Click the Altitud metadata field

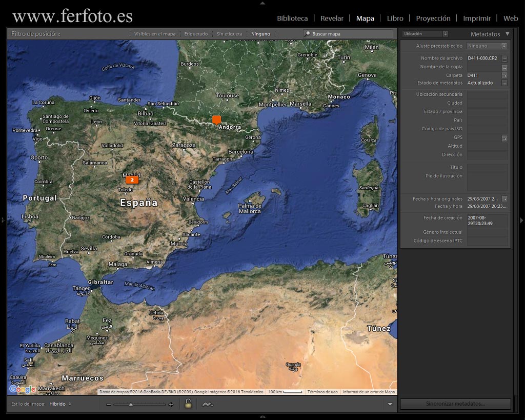[487, 146]
